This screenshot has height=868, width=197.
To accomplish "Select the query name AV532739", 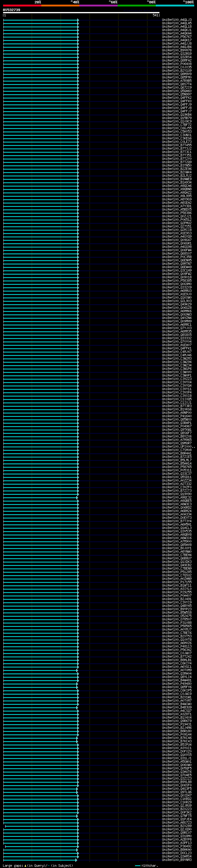I will tap(11, 10).
